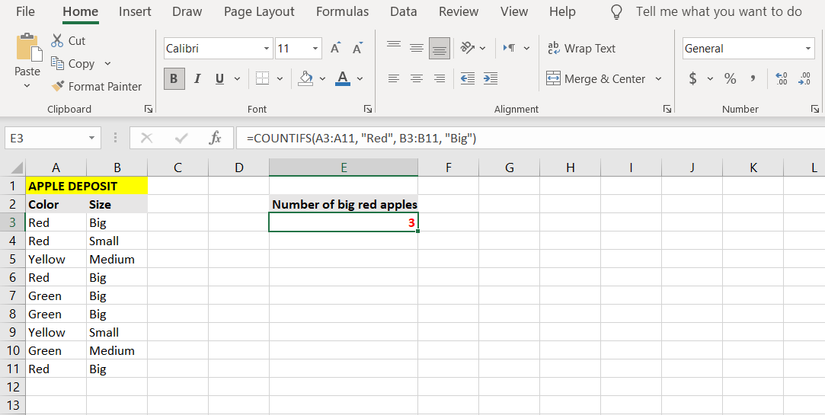The width and height of the screenshot is (825, 415).
Task: Switch to the Draw tab
Action: click(x=187, y=12)
